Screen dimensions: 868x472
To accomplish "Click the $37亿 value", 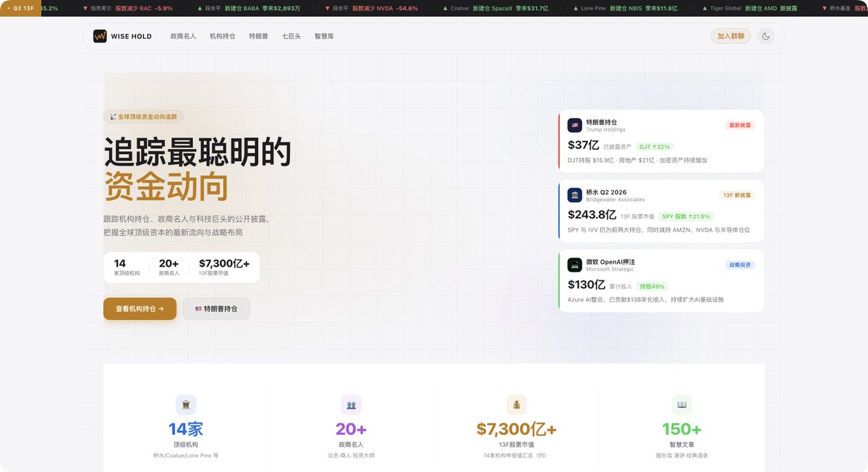I will click(x=583, y=145).
